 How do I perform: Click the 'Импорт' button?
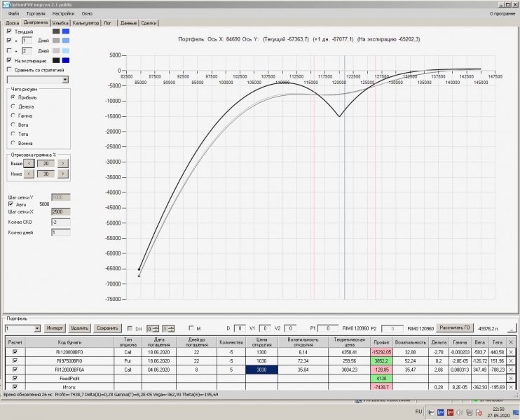55,328
